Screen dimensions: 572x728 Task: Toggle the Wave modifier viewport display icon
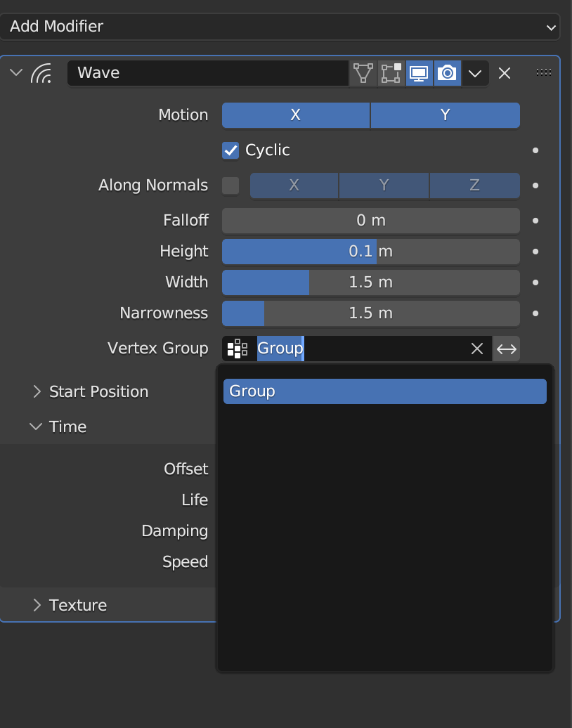pos(420,73)
